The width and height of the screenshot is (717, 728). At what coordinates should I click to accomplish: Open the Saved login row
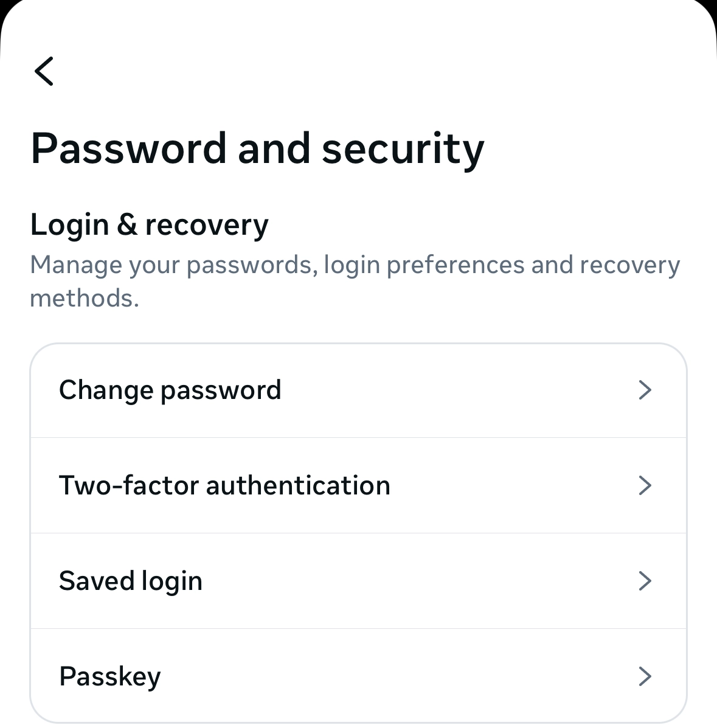coord(358,581)
